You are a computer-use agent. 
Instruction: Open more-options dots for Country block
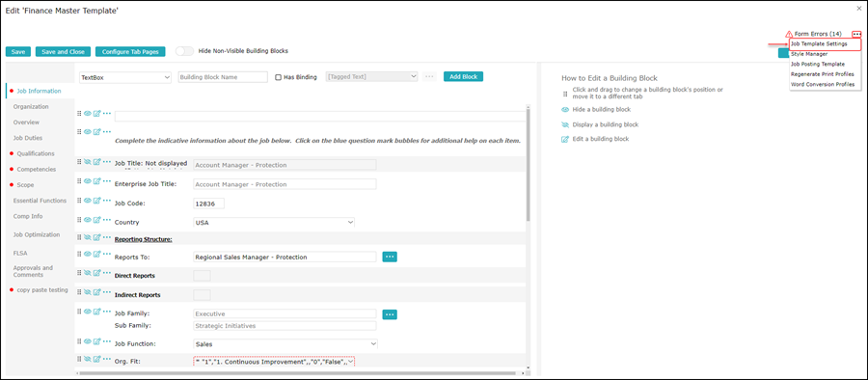point(107,219)
